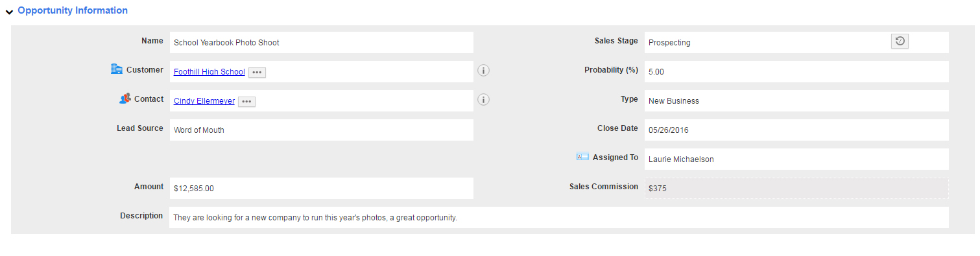This screenshot has width=980, height=256.
Task: Edit the Description text field
Action: point(559,217)
